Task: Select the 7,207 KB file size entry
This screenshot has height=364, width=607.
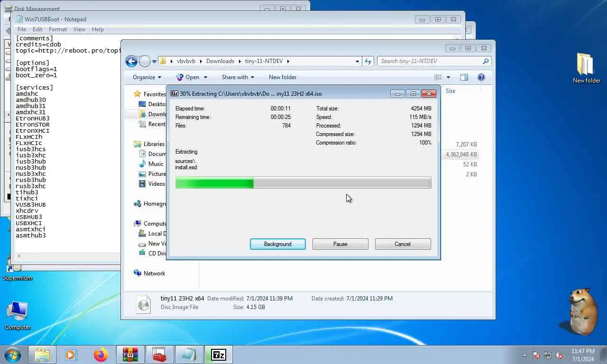Action: [x=466, y=145]
